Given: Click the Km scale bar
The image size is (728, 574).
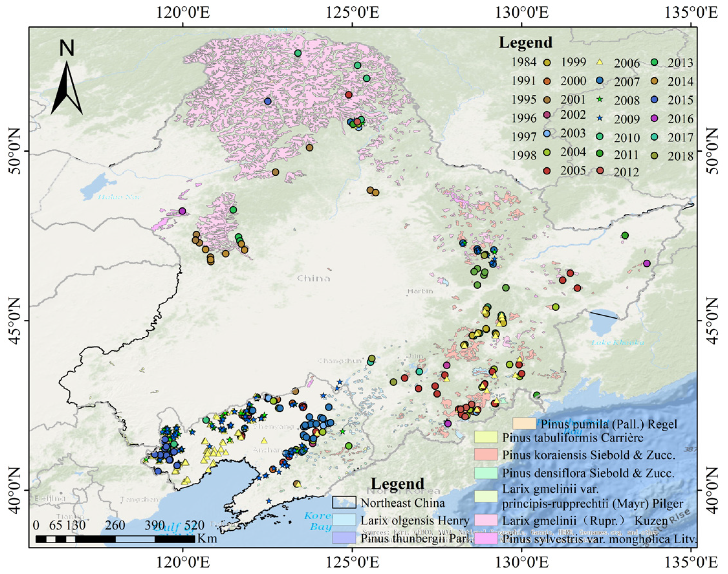Looking at the screenshot, I should 115,539.
